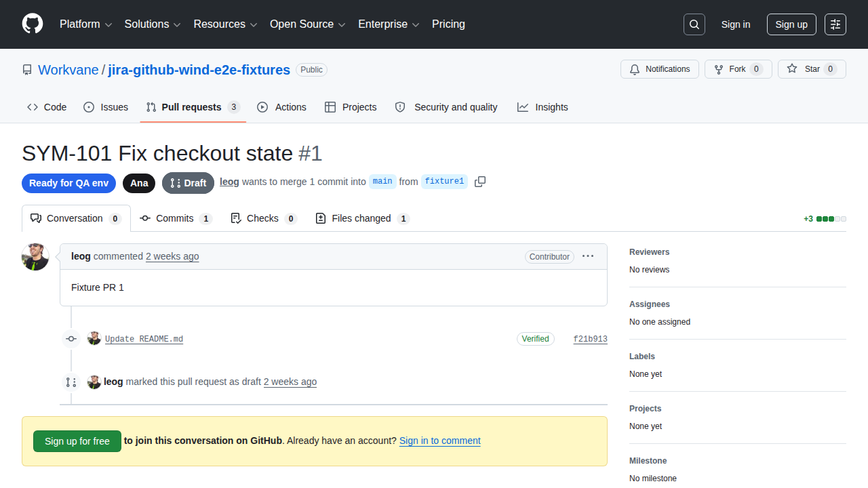Click commit author avatar next to Update README.md
868x488 pixels.
[94, 338]
